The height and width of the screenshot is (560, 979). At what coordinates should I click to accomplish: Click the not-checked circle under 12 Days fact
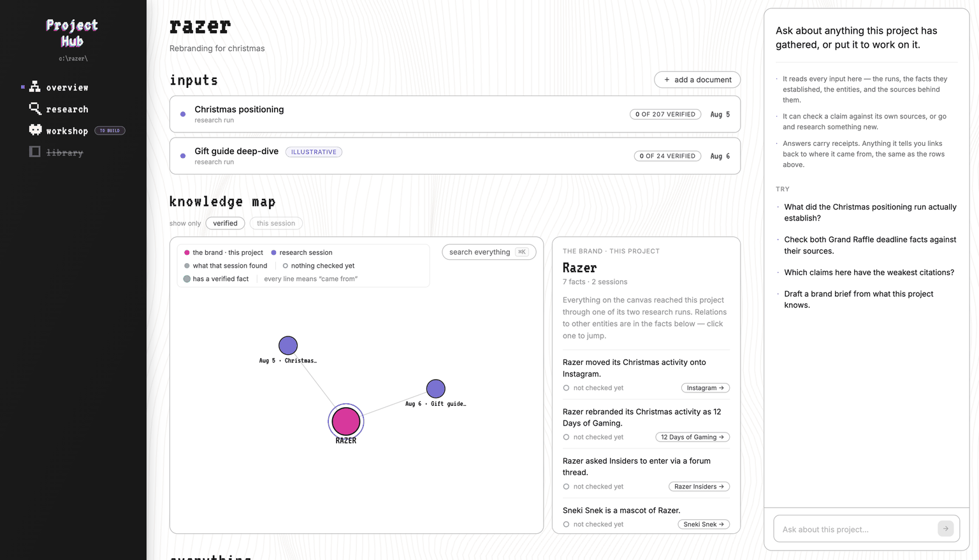tap(566, 437)
